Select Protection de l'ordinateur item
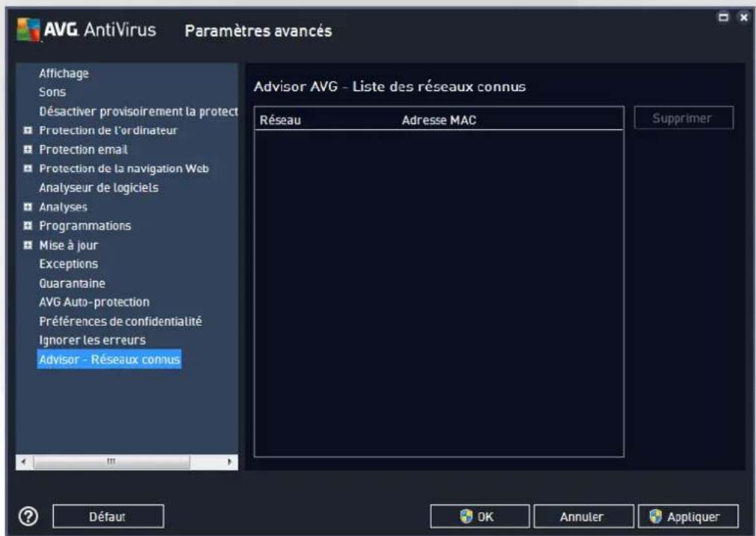 click(x=108, y=130)
